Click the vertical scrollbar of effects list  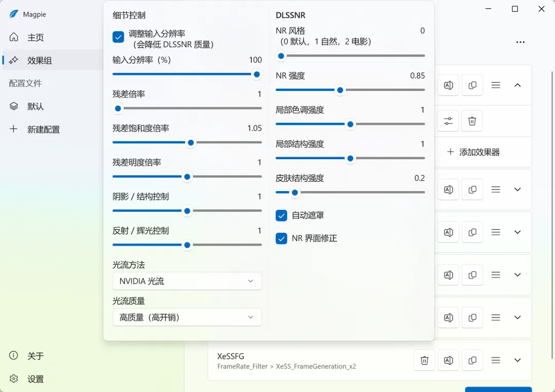coord(552,215)
